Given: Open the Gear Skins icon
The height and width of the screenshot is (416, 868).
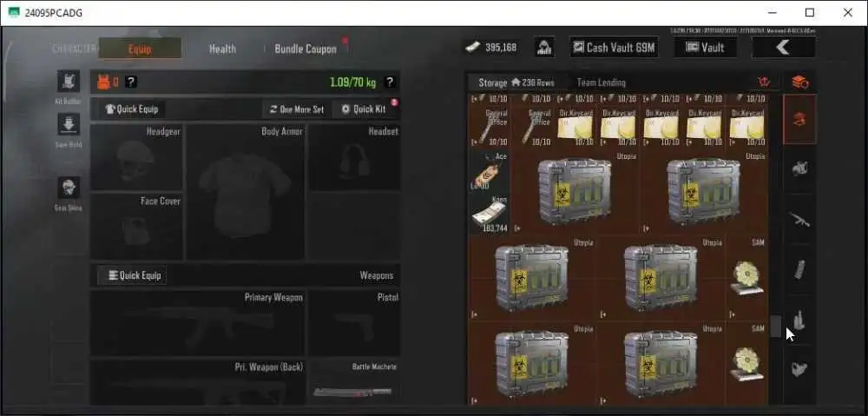Looking at the screenshot, I should point(69,188).
